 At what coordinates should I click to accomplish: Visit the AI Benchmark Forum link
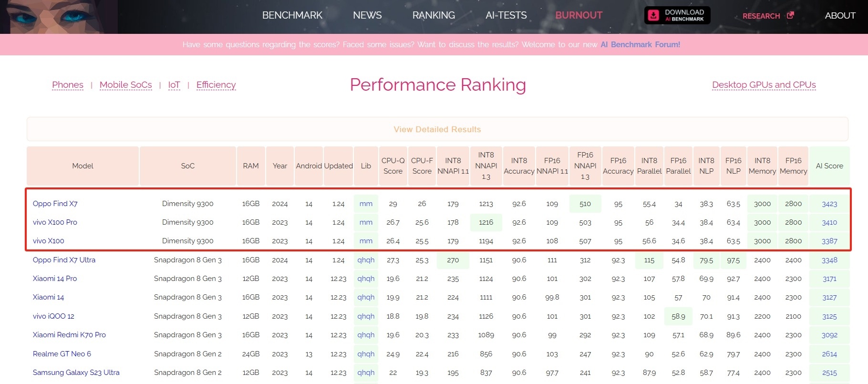coord(640,44)
